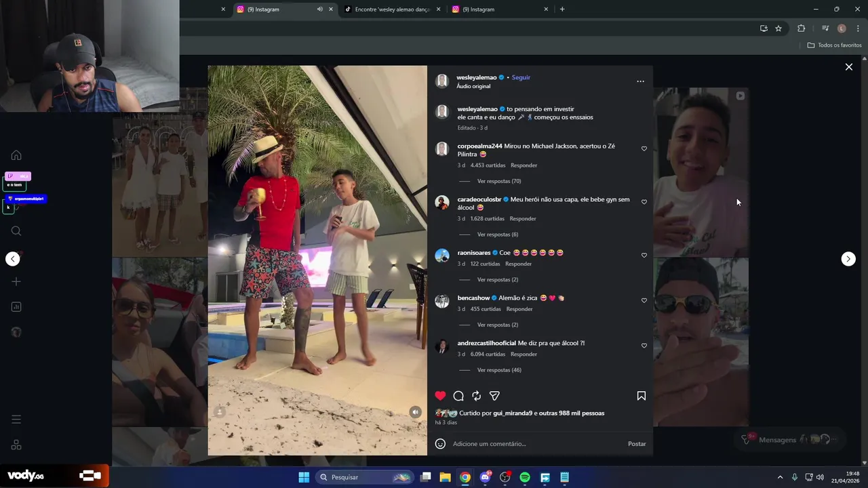Screen dimensions: 868x488
Task: Bookmark this page with the star icon
Action: point(778,28)
